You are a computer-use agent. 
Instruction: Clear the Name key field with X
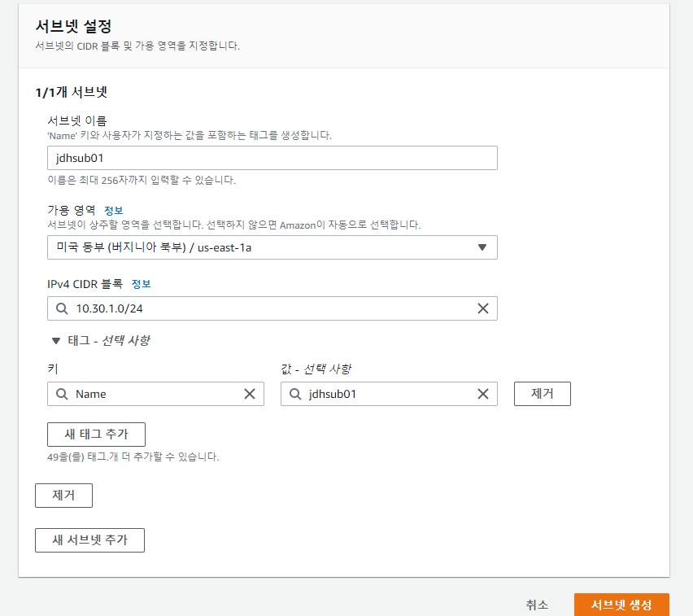(x=250, y=394)
